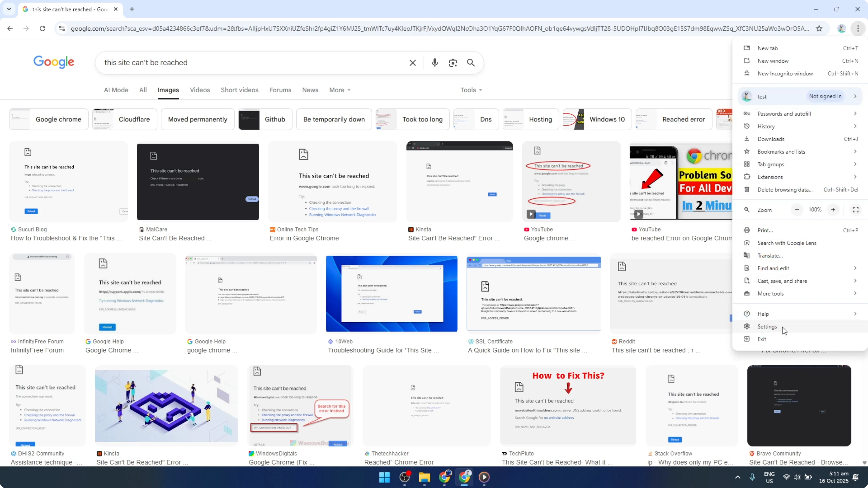This screenshot has height=488, width=868.
Task: Switch to the AI Mode tab
Action: pyautogui.click(x=116, y=90)
